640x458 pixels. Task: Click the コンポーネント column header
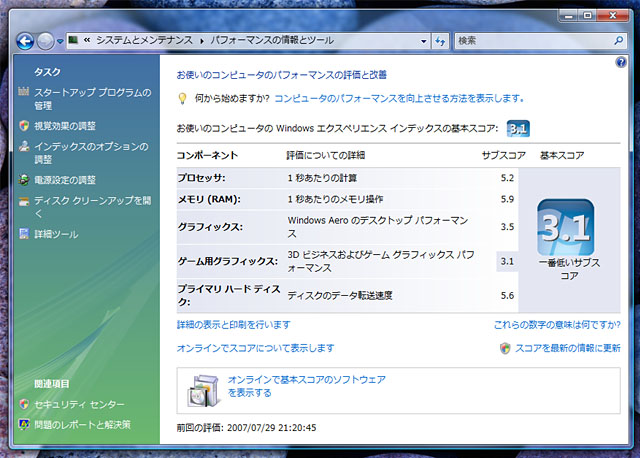[207, 156]
